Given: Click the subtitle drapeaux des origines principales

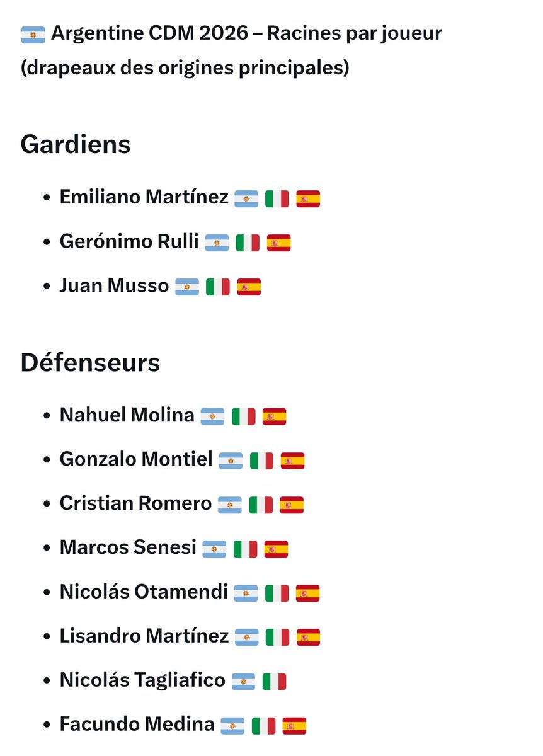Looking at the screenshot, I should [185, 68].
